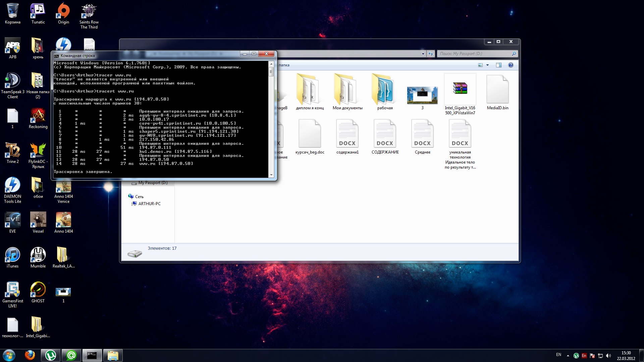
Task: Open the taskbar clock and date
Action: [x=626, y=356]
